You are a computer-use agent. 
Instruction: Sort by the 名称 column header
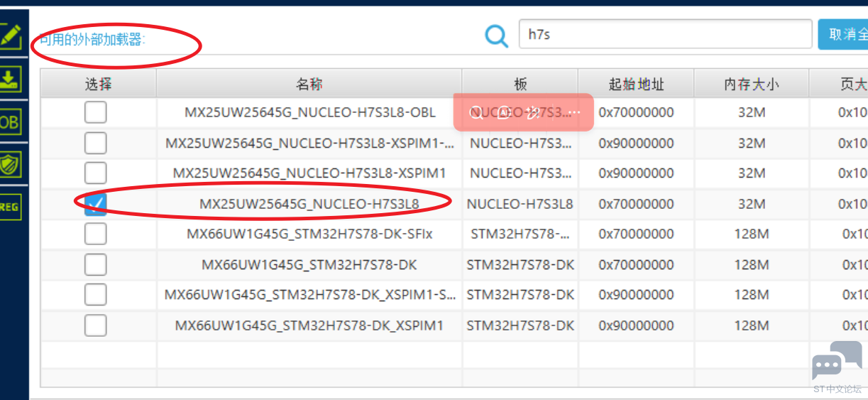309,84
